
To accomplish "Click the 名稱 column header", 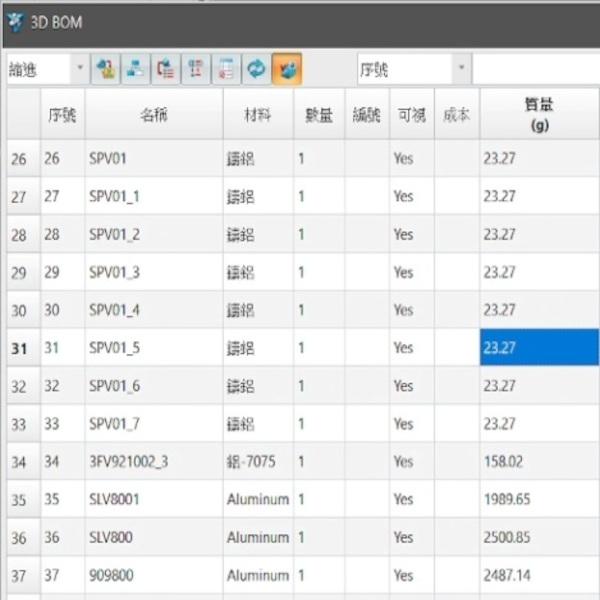I will (x=154, y=114).
